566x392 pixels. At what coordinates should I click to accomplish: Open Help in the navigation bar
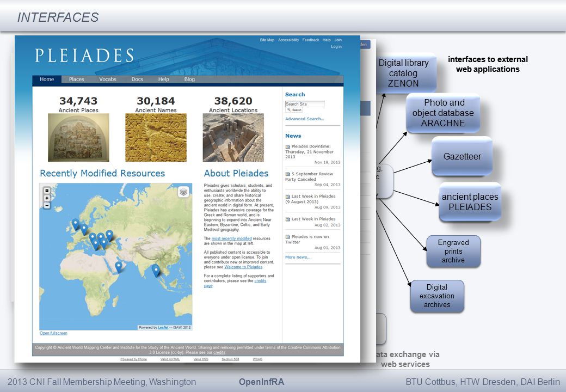coord(163,79)
